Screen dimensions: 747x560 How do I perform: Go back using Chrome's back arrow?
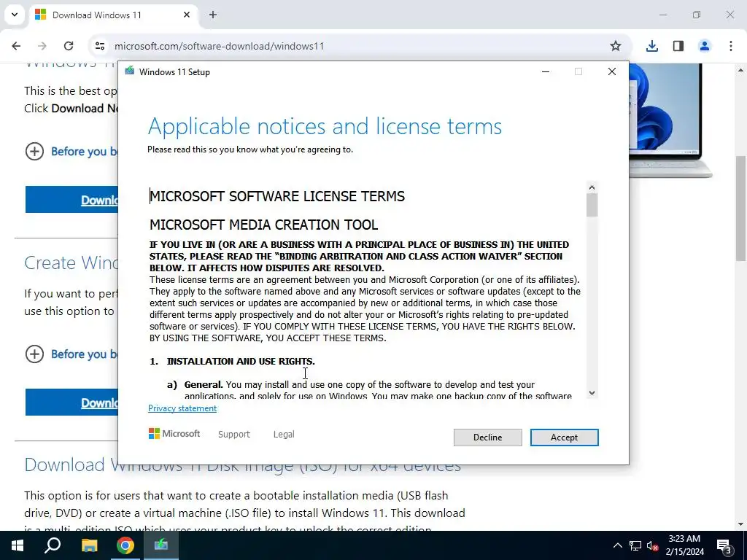pos(16,46)
